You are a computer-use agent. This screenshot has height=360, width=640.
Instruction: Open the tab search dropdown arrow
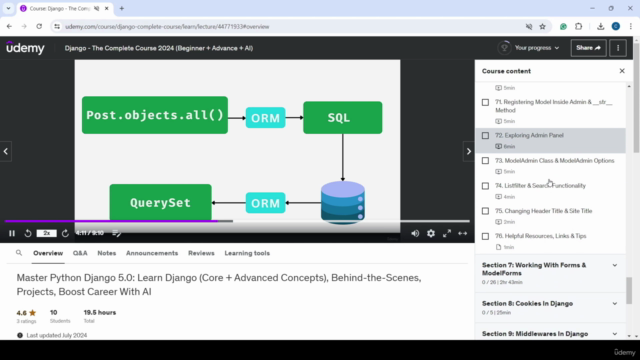pyautogui.click(x=8, y=9)
